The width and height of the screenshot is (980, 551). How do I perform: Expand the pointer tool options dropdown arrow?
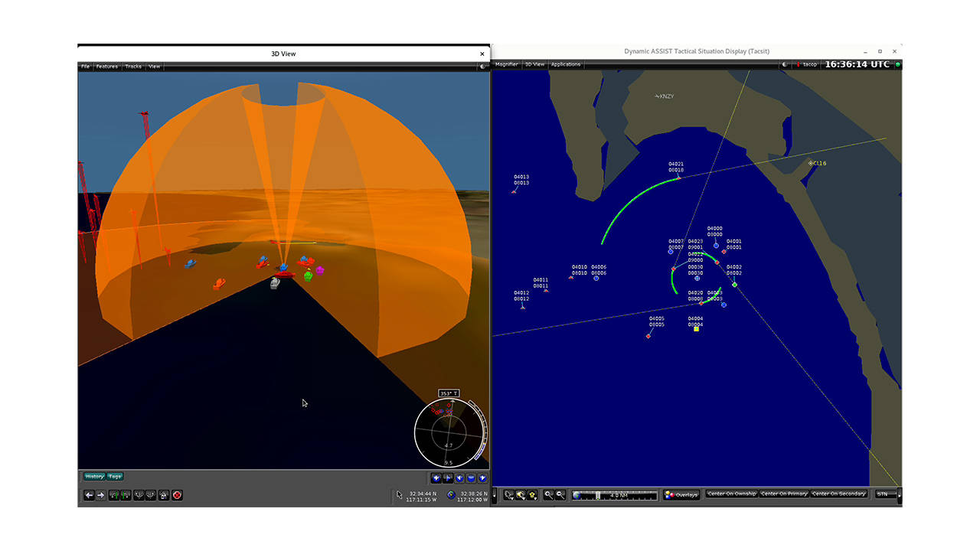pyautogui.click(x=514, y=497)
